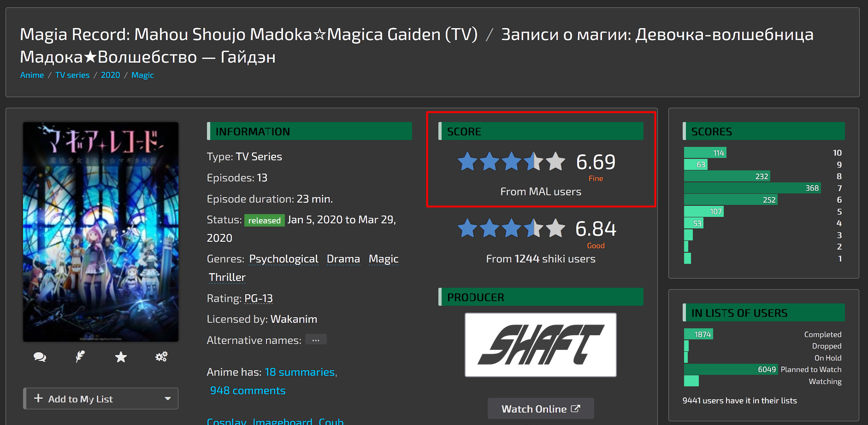Click the Watch Online button
Screen dimensions: 868x425
click(x=541, y=408)
